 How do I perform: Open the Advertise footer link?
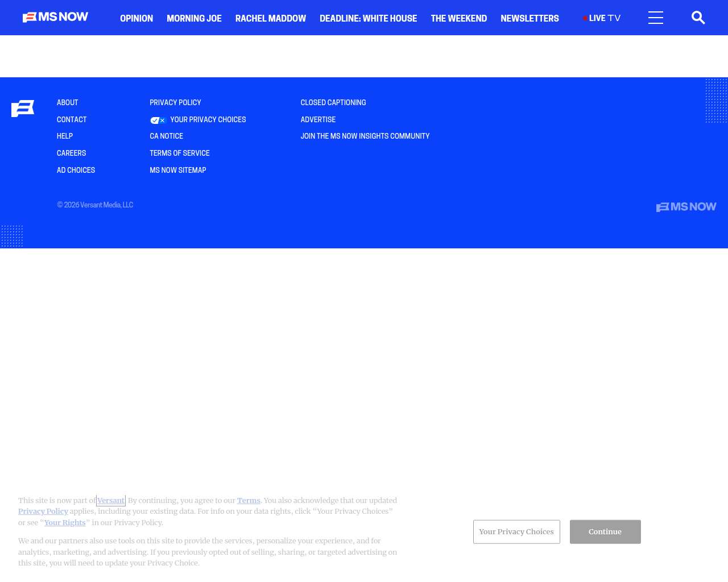tap(318, 120)
